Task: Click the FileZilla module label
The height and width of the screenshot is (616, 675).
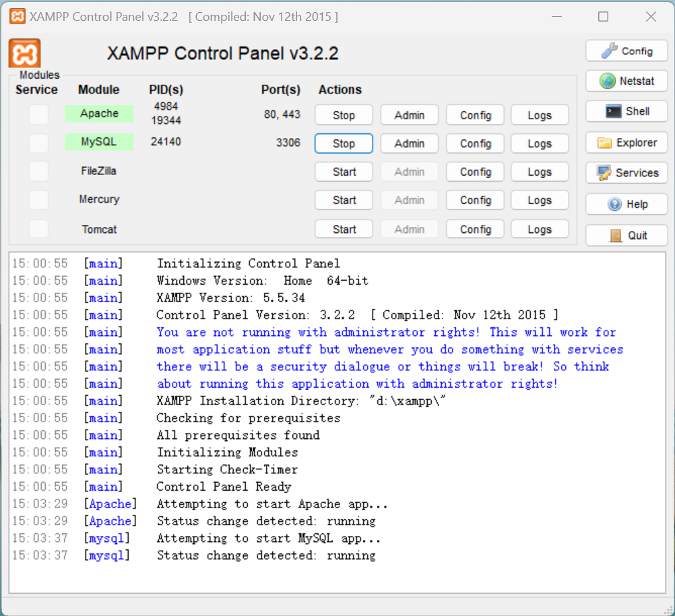Action: 98,171
